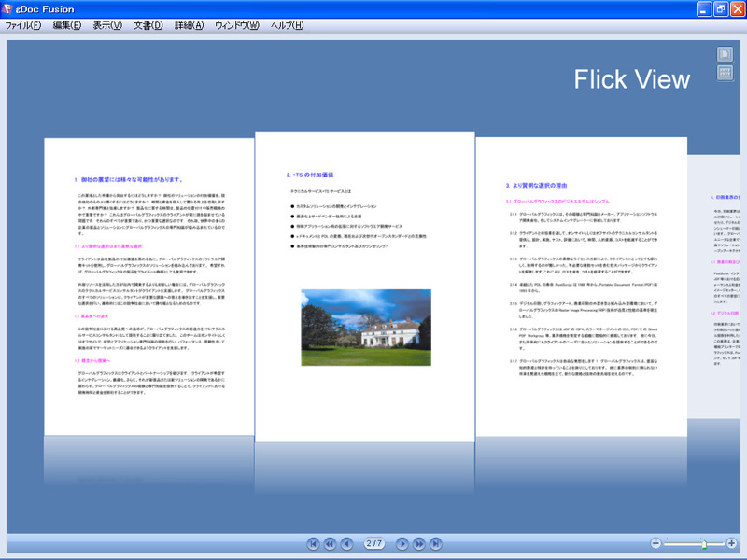Zoom out with the minus button

pyautogui.click(x=655, y=543)
